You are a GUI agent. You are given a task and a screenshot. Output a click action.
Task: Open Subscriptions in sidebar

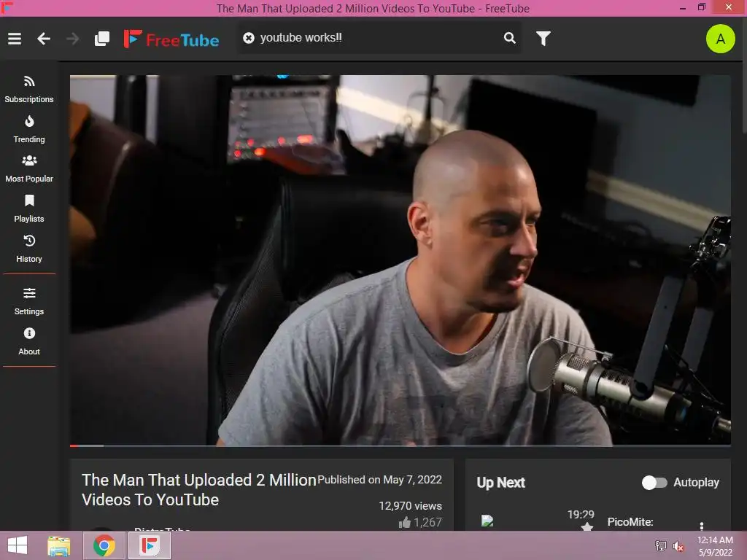29,90
